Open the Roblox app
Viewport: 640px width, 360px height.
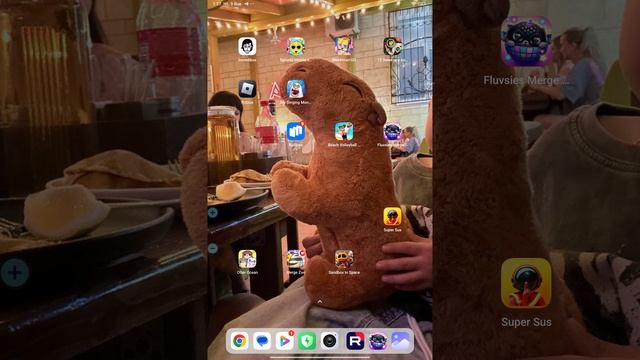pos(247,89)
